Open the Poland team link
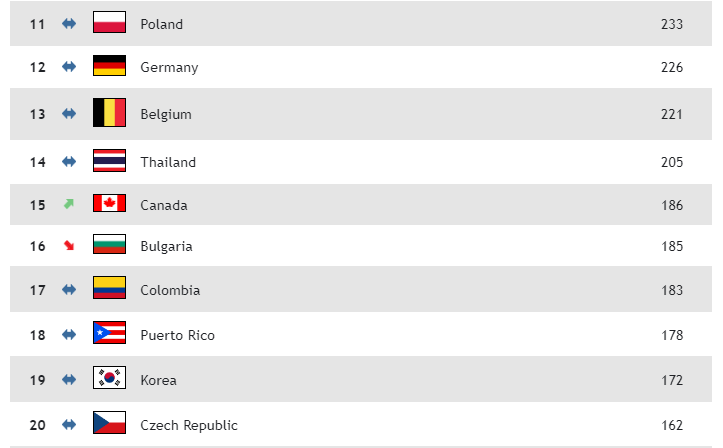 (x=161, y=24)
